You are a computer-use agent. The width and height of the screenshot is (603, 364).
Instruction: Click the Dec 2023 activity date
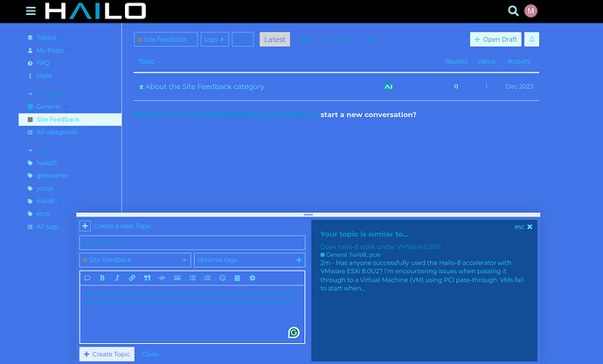point(519,86)
